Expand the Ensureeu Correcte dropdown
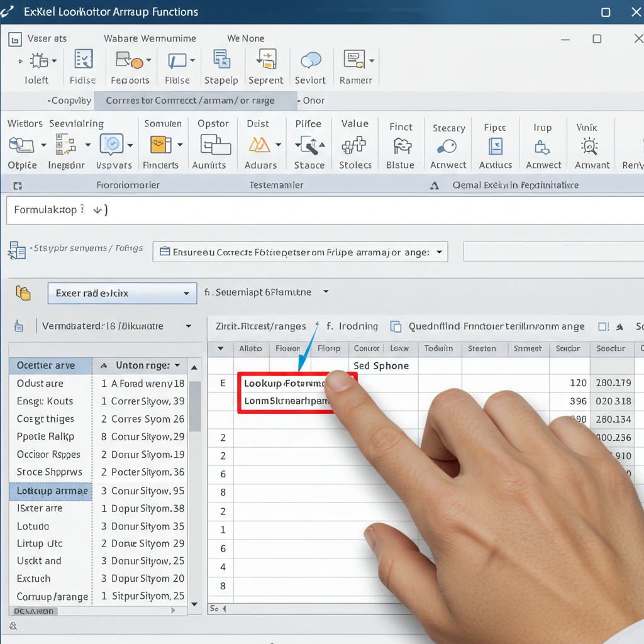Screen dimensions: 644x644 pos(439,252)
